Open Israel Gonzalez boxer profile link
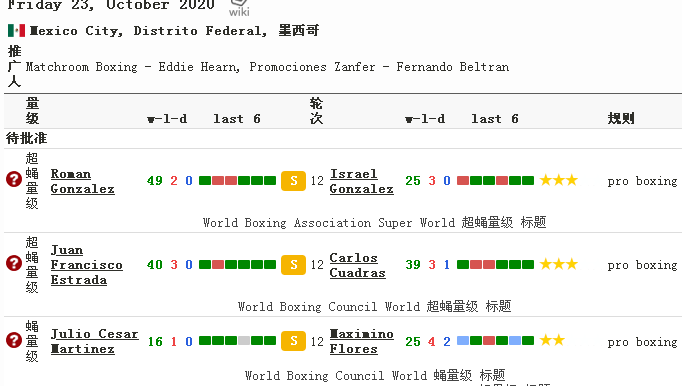This screenshot has width=682, height=386. [x=361, y=181]
